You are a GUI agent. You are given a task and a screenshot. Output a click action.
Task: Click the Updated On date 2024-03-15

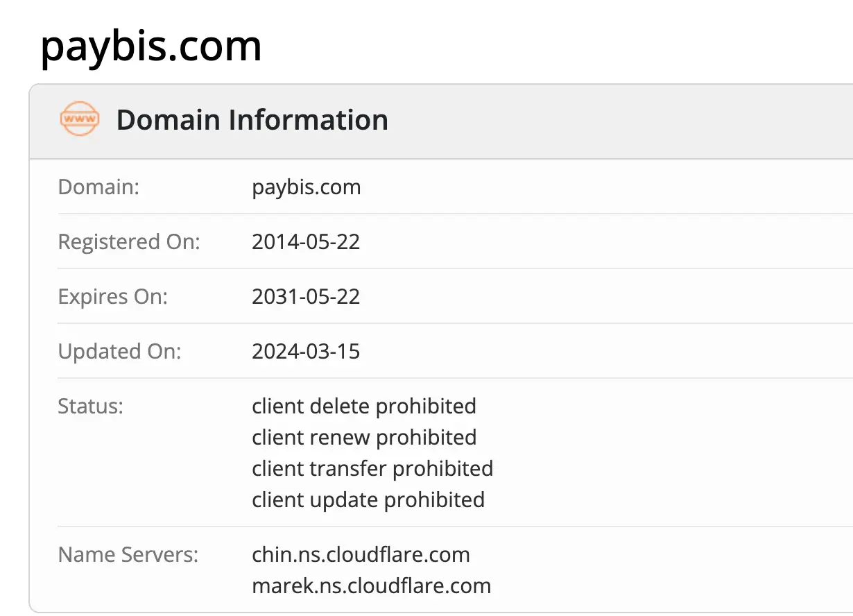[306, 351]
